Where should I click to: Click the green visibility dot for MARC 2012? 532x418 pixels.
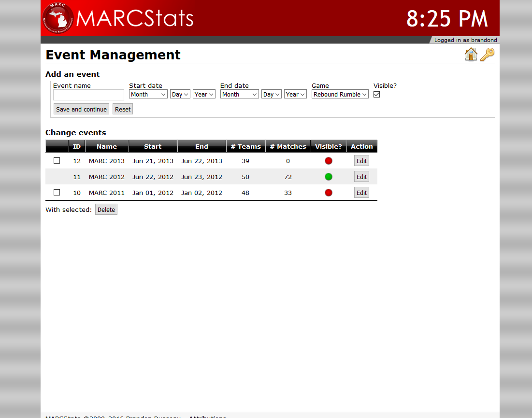pyautogui.click(x=329, y=177)
